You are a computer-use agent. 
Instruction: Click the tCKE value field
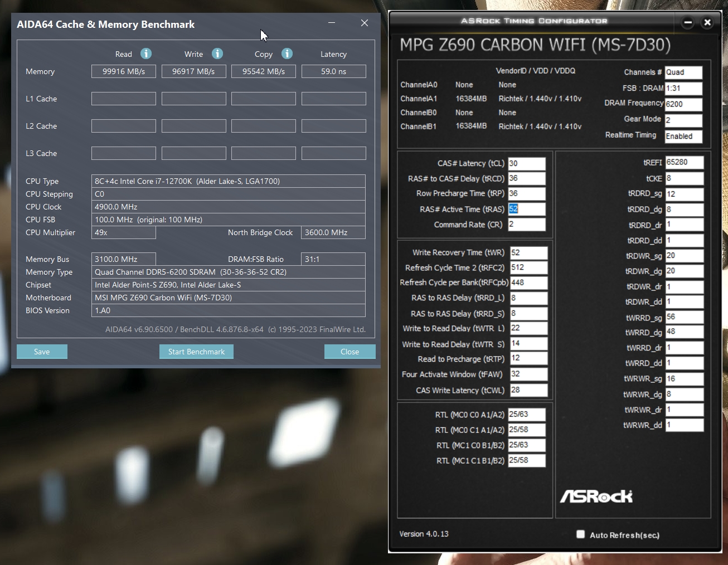click(x=684, y=178)
